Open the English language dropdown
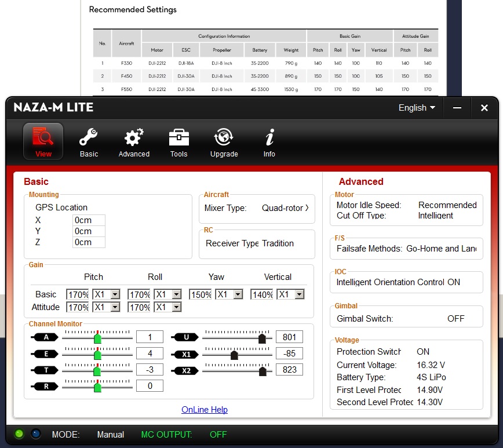 pos(417,108)
